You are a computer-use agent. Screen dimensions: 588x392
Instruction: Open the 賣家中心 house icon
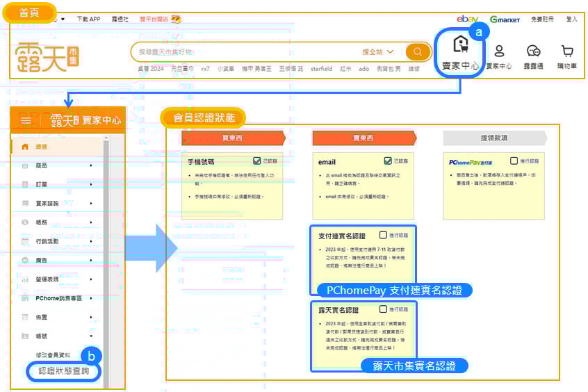pyautogui.click(x=460, y=46)
